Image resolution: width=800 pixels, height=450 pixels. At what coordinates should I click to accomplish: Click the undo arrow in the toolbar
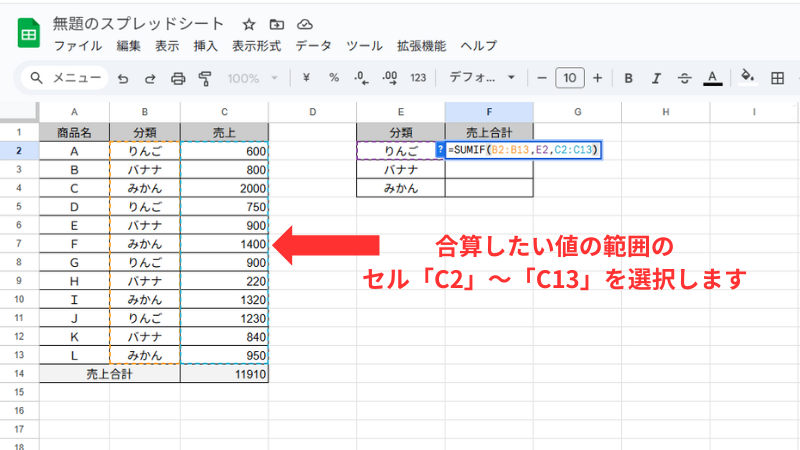tap(123, 79)
